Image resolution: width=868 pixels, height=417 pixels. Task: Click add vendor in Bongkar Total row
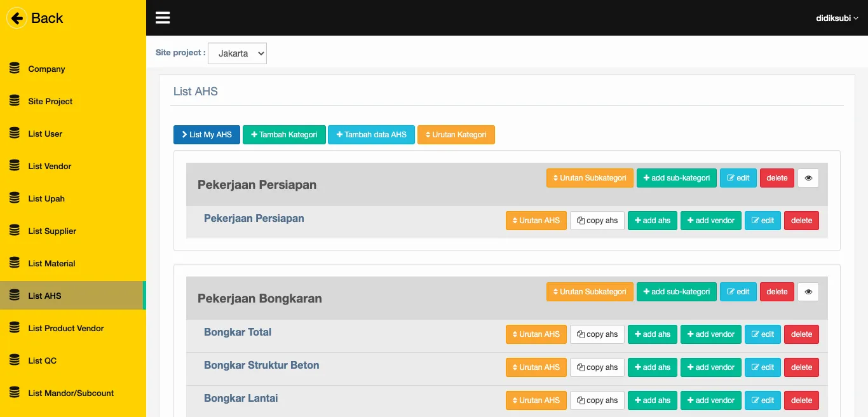[711, 334]
